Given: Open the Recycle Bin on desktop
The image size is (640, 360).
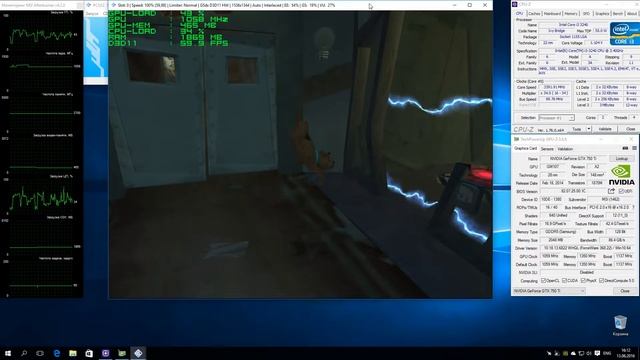Looking at the screenshot, I should pyautogui.click(x=620, y=325).
